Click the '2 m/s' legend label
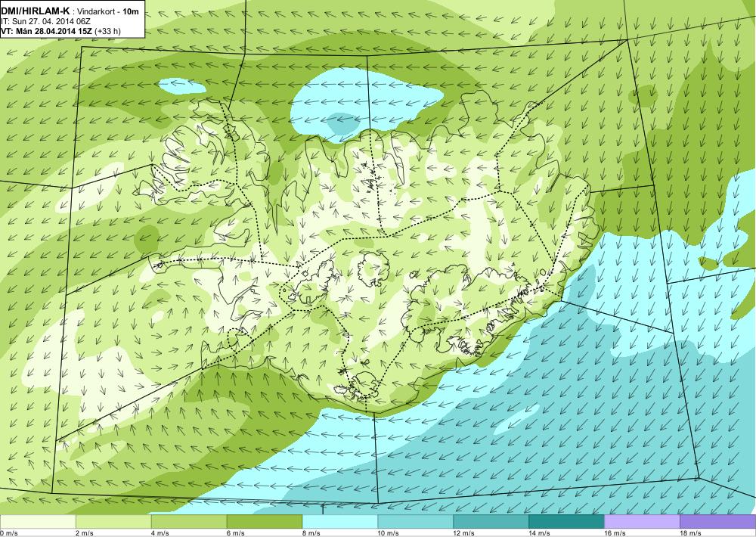756x537 pixels. pos(85,533)
